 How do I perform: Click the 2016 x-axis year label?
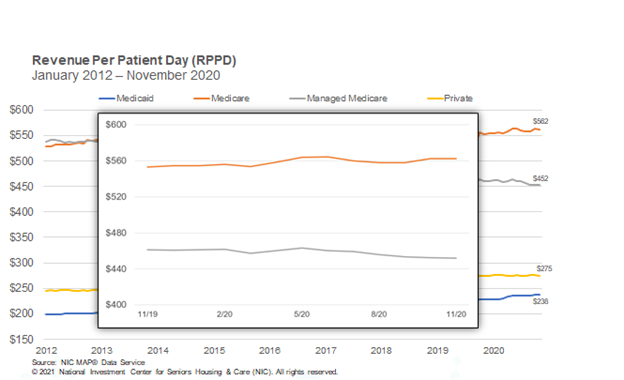270,351
